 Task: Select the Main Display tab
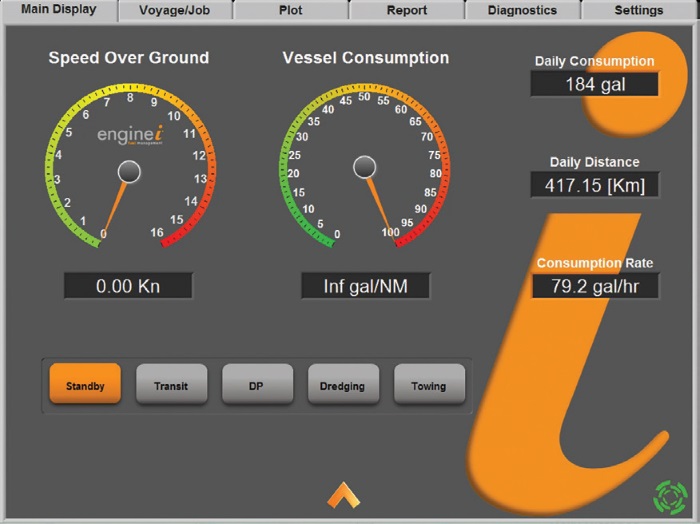pos(59,10)
